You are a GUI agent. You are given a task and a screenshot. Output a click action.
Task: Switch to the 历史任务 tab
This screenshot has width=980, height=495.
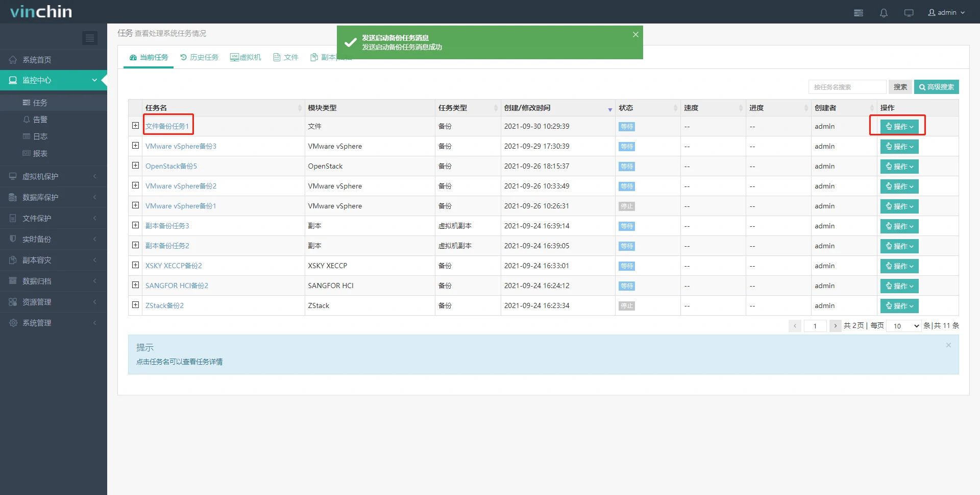point(199,57)
